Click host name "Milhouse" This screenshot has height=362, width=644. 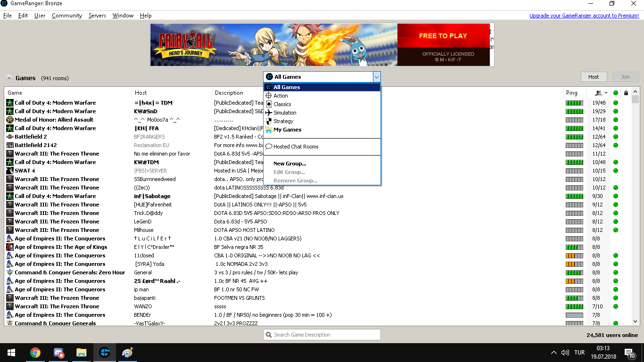pyautogui.click(x=144, y=230)
